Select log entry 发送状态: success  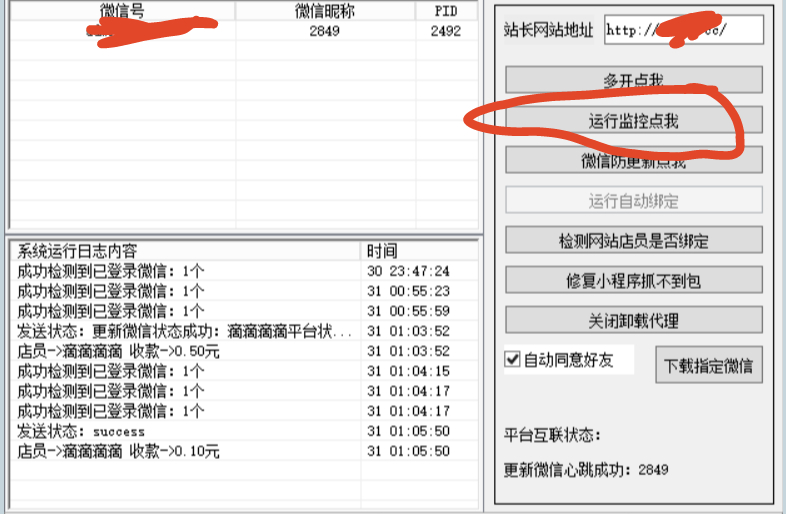(x=244, y=431)
